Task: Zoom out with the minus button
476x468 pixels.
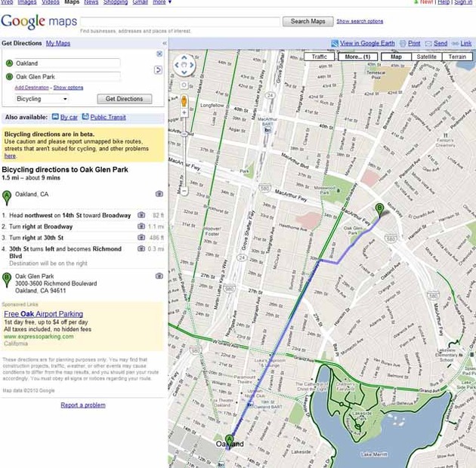Action: click(x=184, y=191)
